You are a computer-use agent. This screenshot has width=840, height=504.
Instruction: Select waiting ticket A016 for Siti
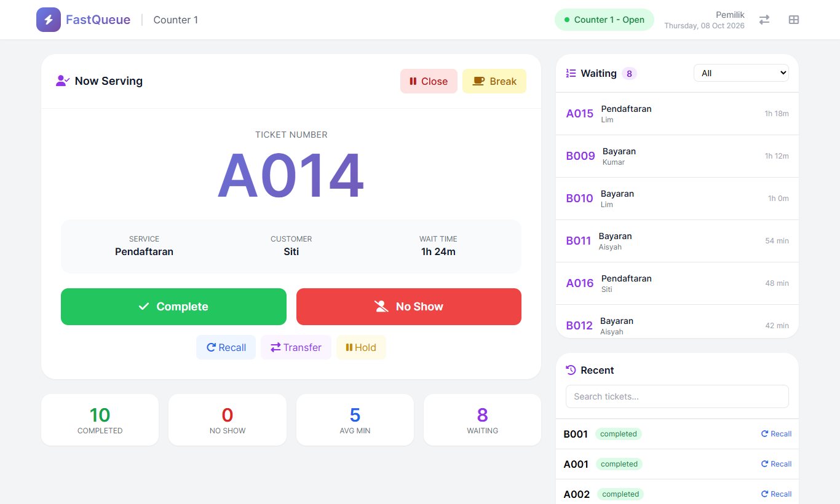pos(677,283)
